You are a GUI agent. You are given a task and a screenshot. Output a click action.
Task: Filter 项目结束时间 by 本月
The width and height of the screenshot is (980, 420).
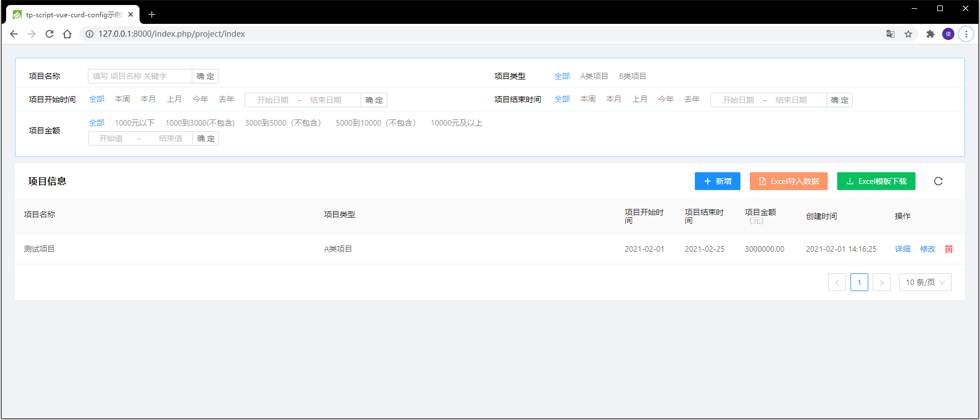tap(614, 99)
